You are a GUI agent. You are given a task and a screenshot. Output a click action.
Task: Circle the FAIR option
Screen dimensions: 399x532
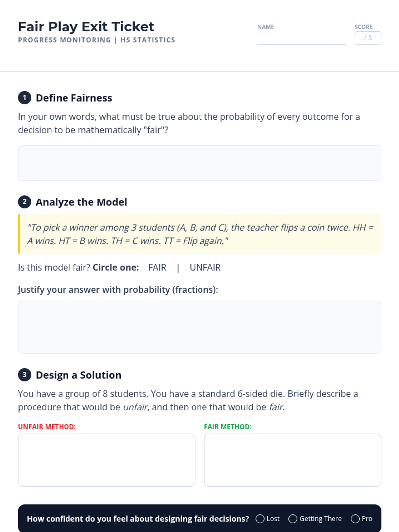[x=157, y=267]
